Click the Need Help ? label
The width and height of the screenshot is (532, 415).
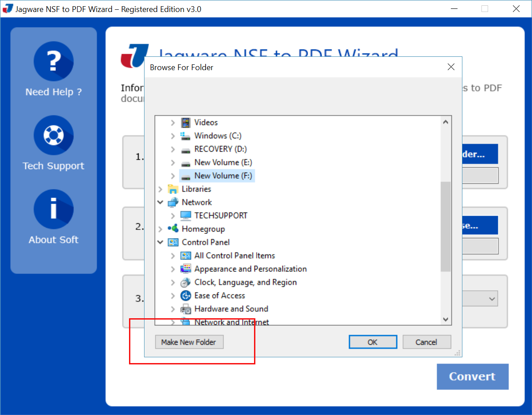coord(54,92)
